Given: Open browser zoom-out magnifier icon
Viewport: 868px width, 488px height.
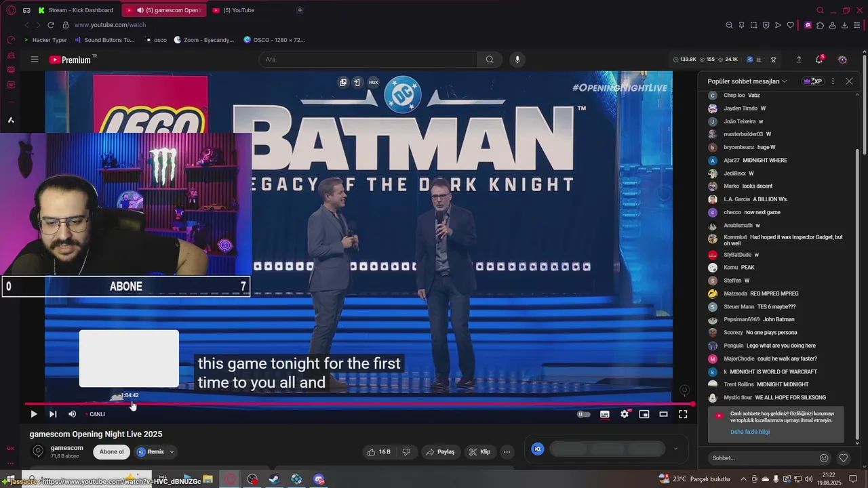Looking at the screenshot, I should pos(729,25).
